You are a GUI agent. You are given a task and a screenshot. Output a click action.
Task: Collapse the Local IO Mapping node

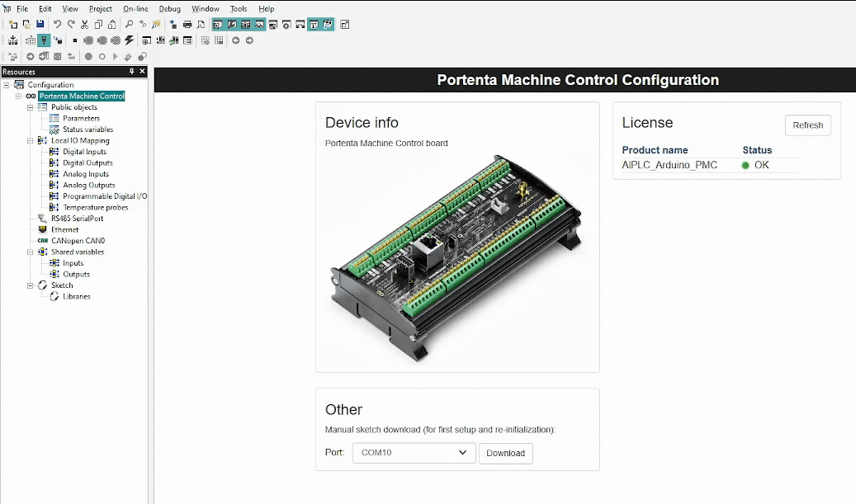click(31, 140)
